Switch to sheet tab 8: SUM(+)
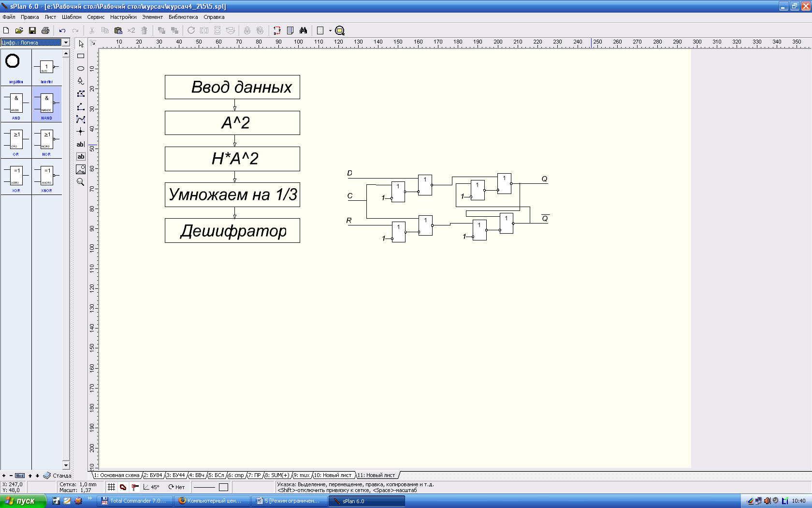Viewport: 812px width, 508px height. pos(277,475)
